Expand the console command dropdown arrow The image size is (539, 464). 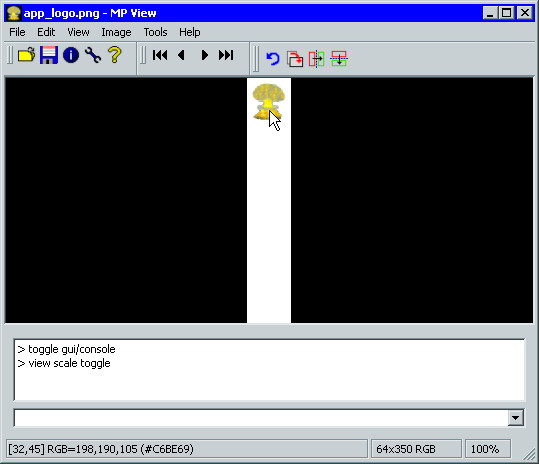click(515, 418)
